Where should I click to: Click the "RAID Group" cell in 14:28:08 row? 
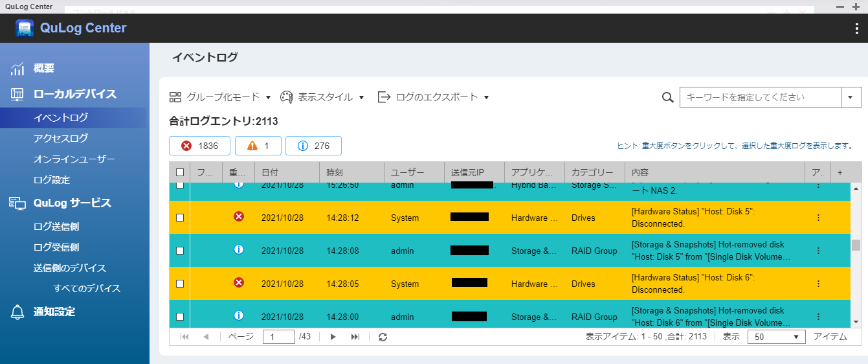coord(594,251)
